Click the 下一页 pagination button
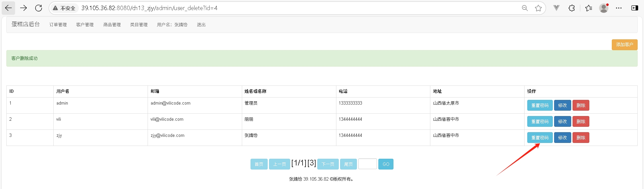Screen dimensions: 644x189 coord(328,164)
